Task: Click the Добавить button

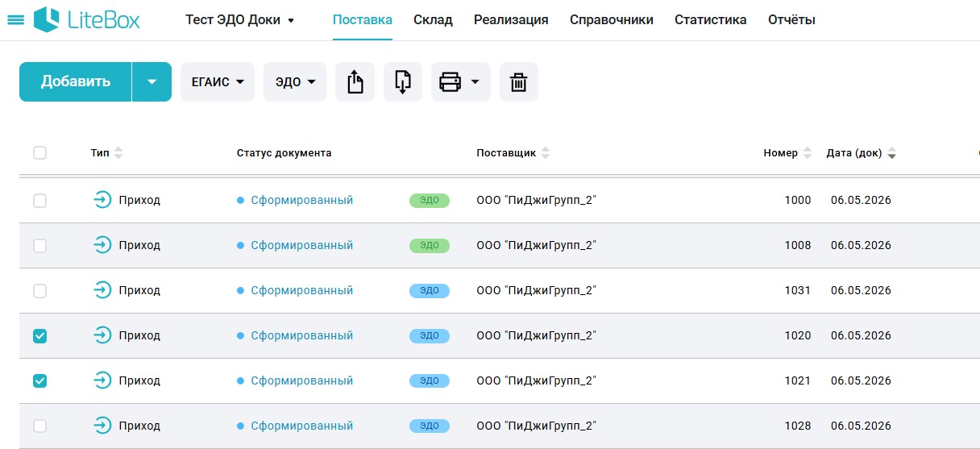Action: [x=76, y=81]
